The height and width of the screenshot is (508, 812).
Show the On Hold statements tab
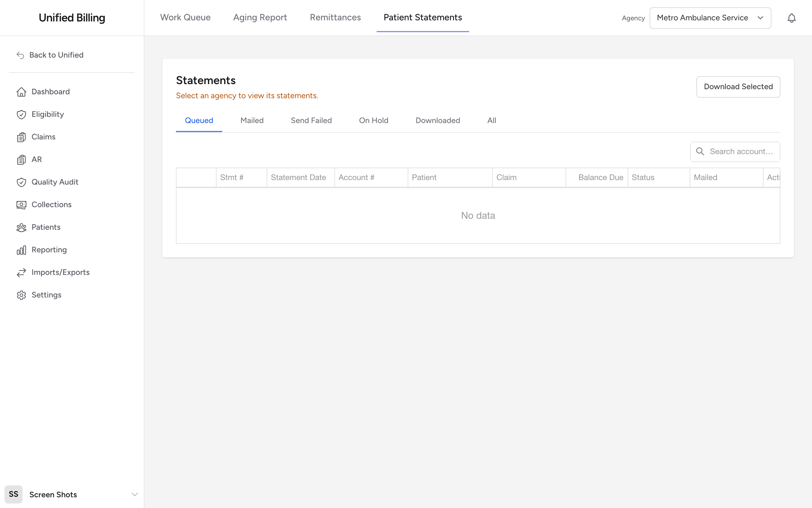(x=374, y=121)
